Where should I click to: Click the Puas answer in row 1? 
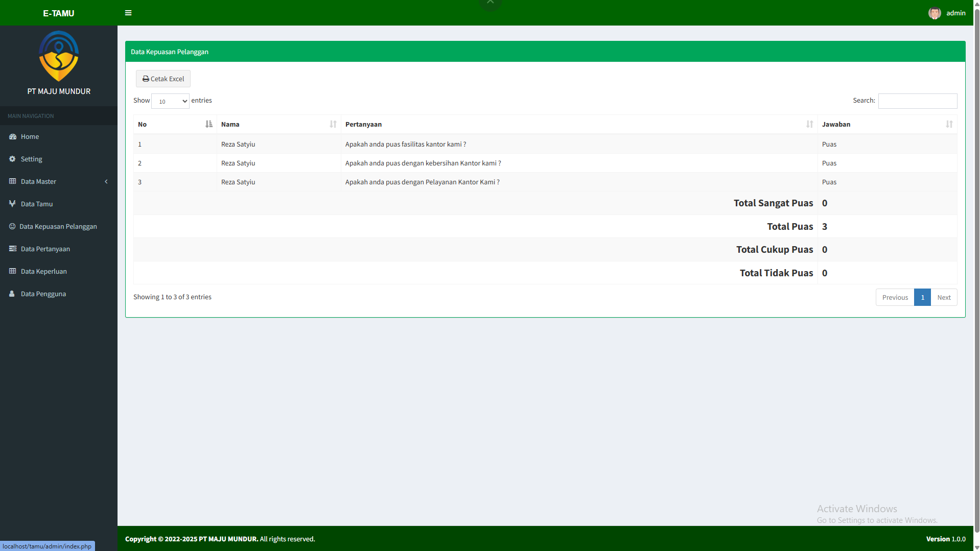(x=829, y=144)
